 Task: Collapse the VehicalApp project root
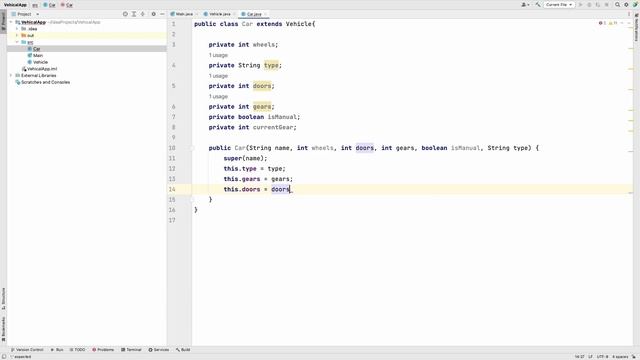coord(11,22)
